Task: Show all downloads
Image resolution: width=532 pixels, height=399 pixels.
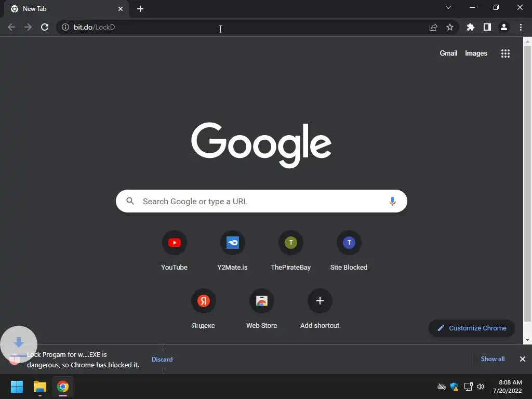Action: (x=493, y=359)
